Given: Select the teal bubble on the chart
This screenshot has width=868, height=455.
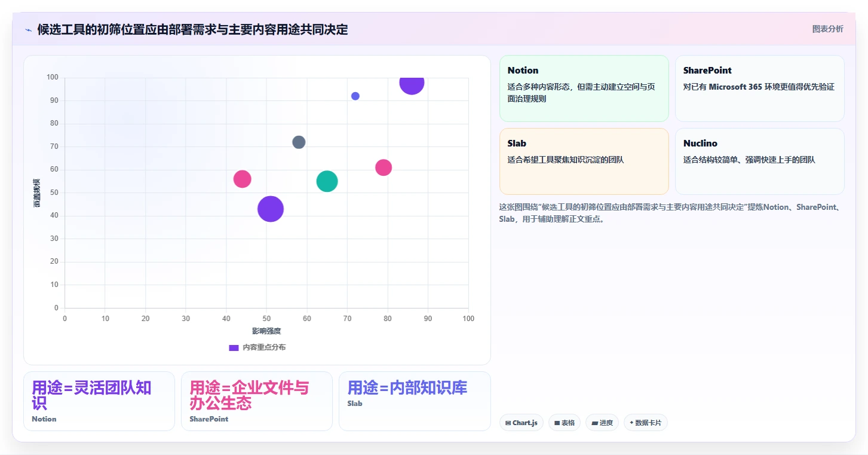Looking at the screenshot, I should pyautogui.click(x=327, y=181).
